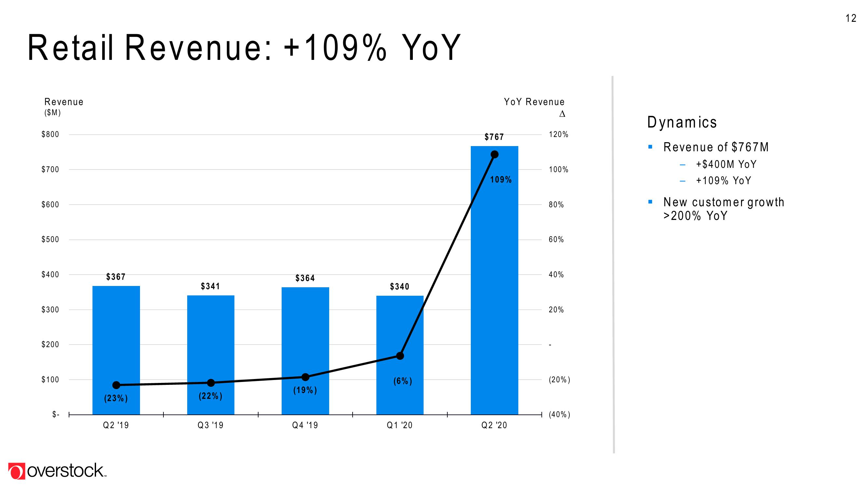
Task: Click the $600 left axis tick
Action: (x=50, y=204)
